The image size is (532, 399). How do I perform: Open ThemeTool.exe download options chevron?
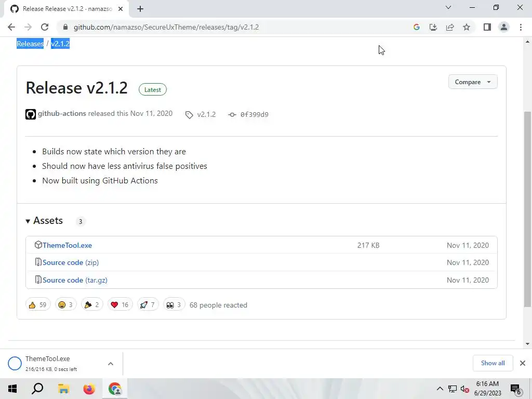[x=111, y=364]
